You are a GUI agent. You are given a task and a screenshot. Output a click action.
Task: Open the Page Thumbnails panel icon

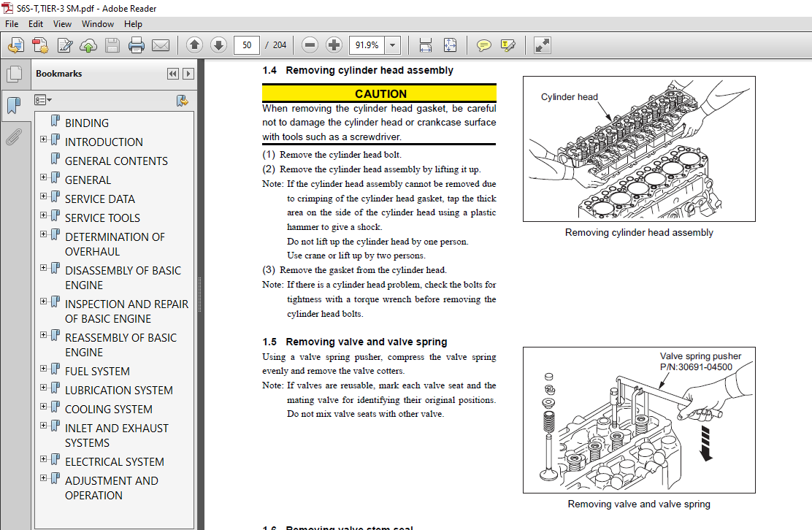pos(15,74)
